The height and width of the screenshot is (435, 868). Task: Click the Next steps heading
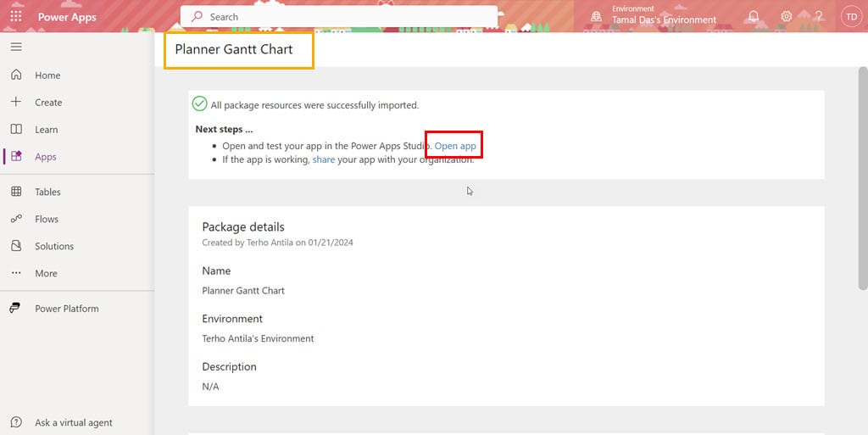coord(224,129)
